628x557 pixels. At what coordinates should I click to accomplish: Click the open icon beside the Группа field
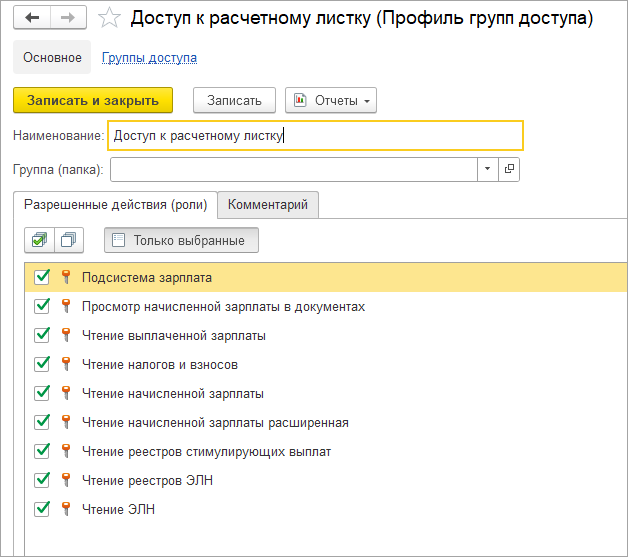point(509,169)
